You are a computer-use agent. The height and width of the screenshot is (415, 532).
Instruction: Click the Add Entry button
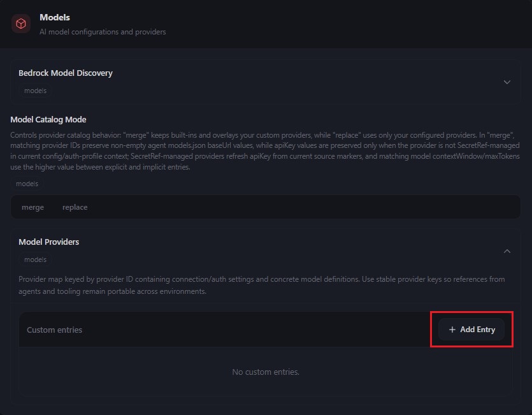coord(471,330)
